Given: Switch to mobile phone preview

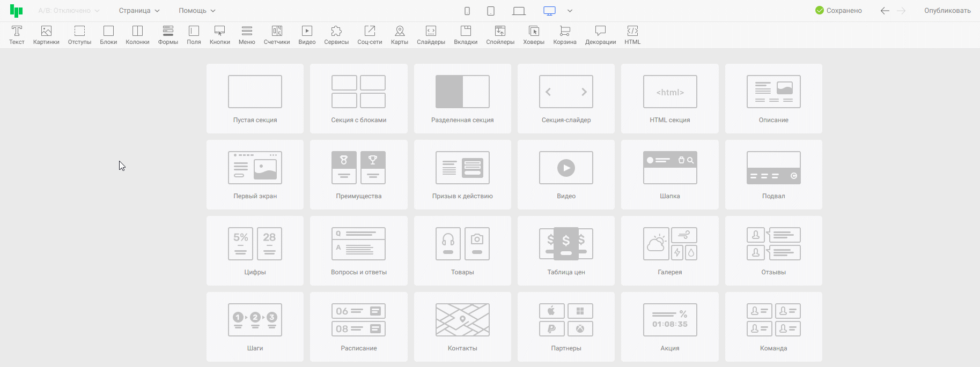Looking at the screenshot, I should (x=467, y=11).
